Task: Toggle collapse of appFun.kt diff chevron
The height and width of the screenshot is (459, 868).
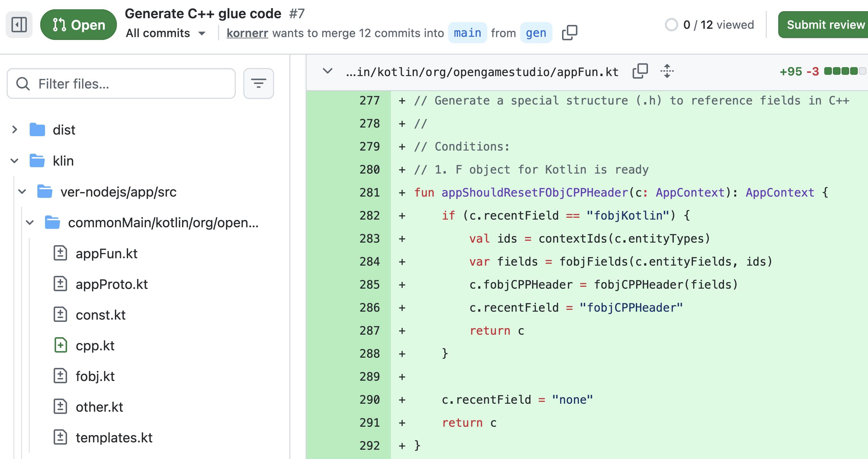Action: pos(328,71)
